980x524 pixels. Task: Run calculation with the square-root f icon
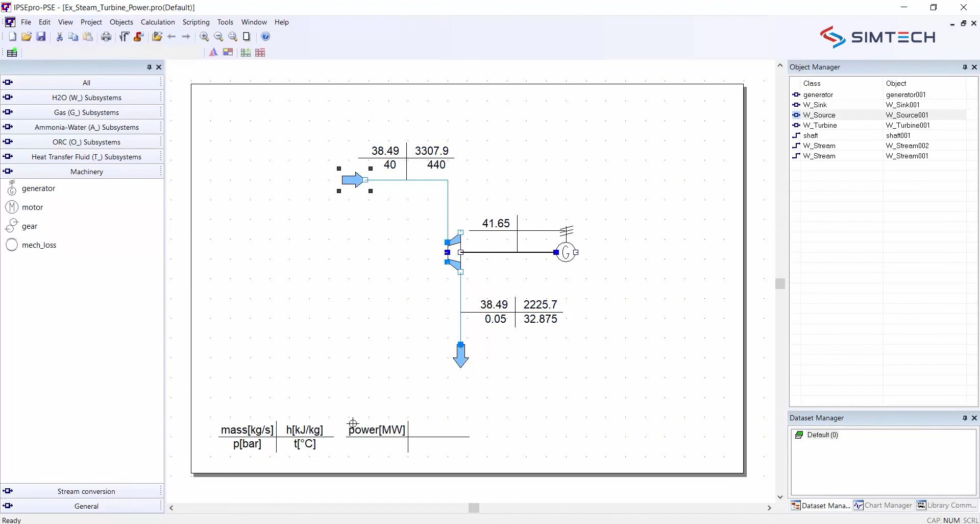124,37
